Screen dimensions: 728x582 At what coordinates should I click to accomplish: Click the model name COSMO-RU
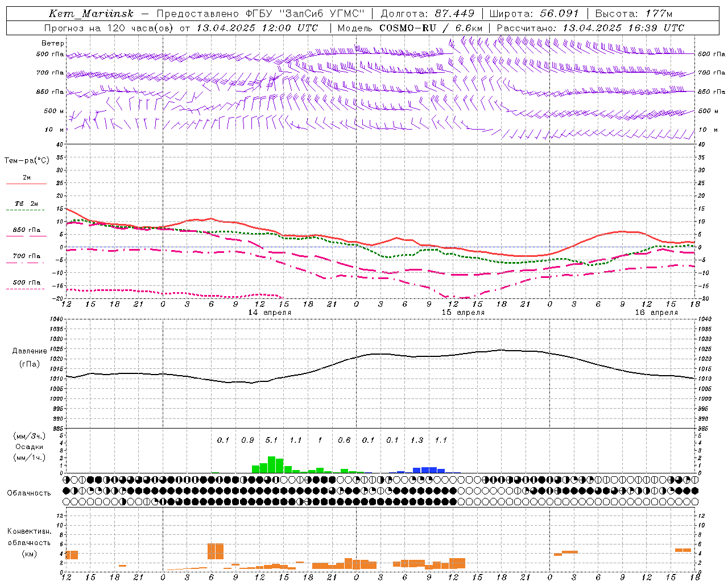coord(407,27)
